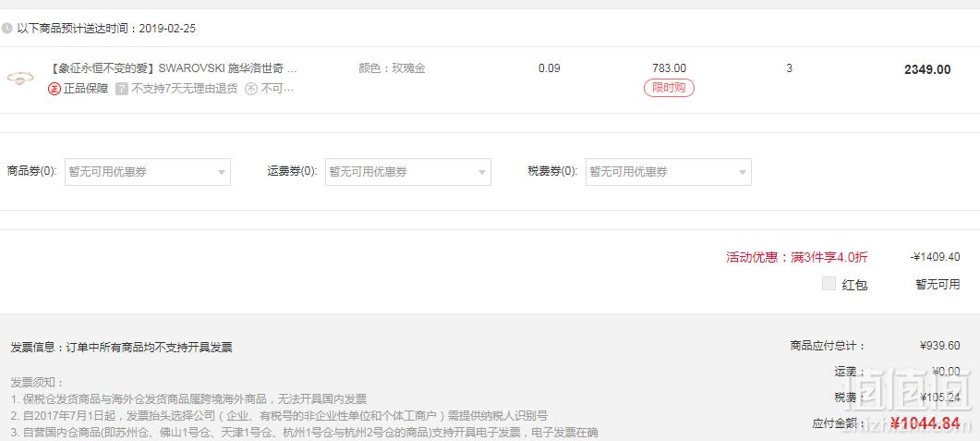
Task: Click the 发票须知 heading
Action: pos(37,382)
